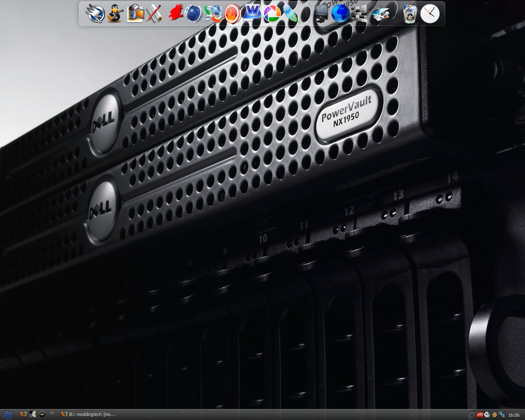Open the camcorder video app in the dock
The height and width of the screenshot is (420, 525).
click(135, 14)
